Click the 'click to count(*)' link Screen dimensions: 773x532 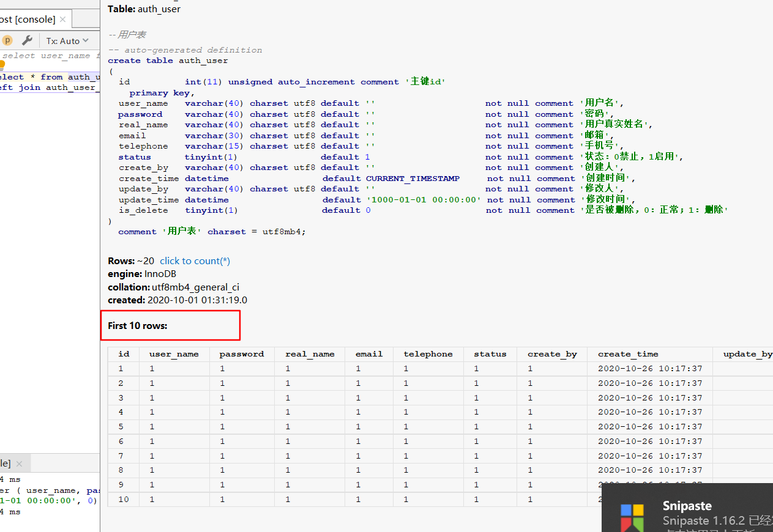pyautogui.click(x=195, y=260)
